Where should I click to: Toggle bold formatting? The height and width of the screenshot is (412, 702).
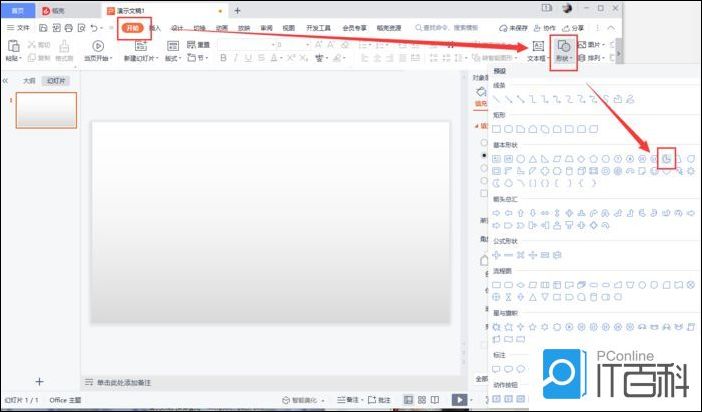pyautogui.click(x=223, y=58)
